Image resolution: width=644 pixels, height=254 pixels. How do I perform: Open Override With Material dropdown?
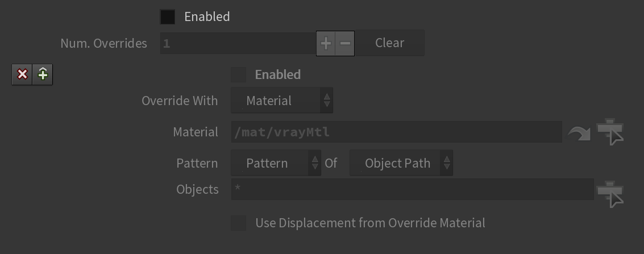(x=282, y=101)
